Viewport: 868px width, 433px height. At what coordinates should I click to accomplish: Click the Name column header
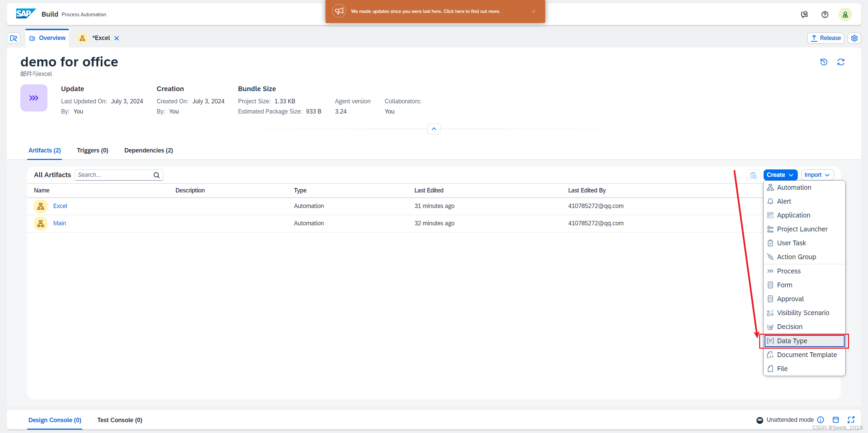coord(42,190)
